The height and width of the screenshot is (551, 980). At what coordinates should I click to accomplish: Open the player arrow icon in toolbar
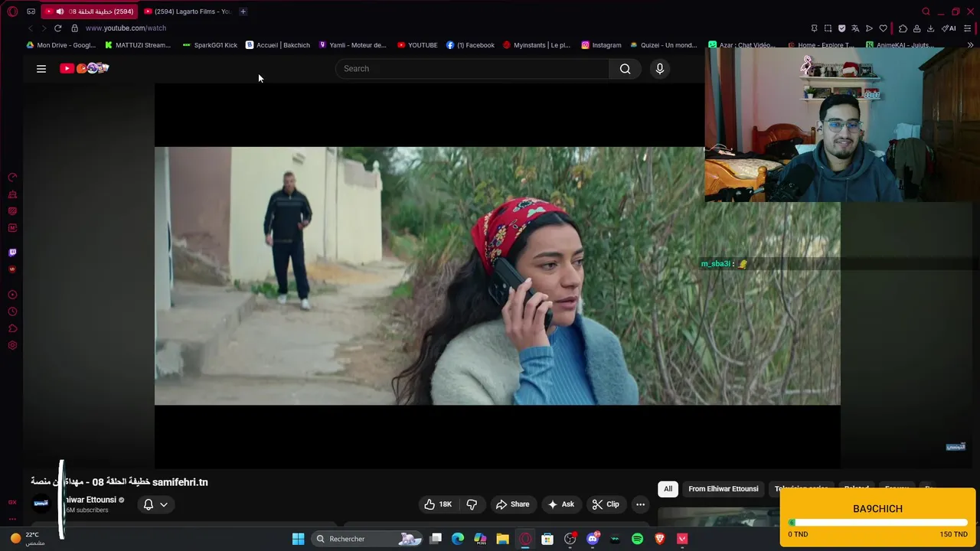pyautogui.click(x=869, y=28)
